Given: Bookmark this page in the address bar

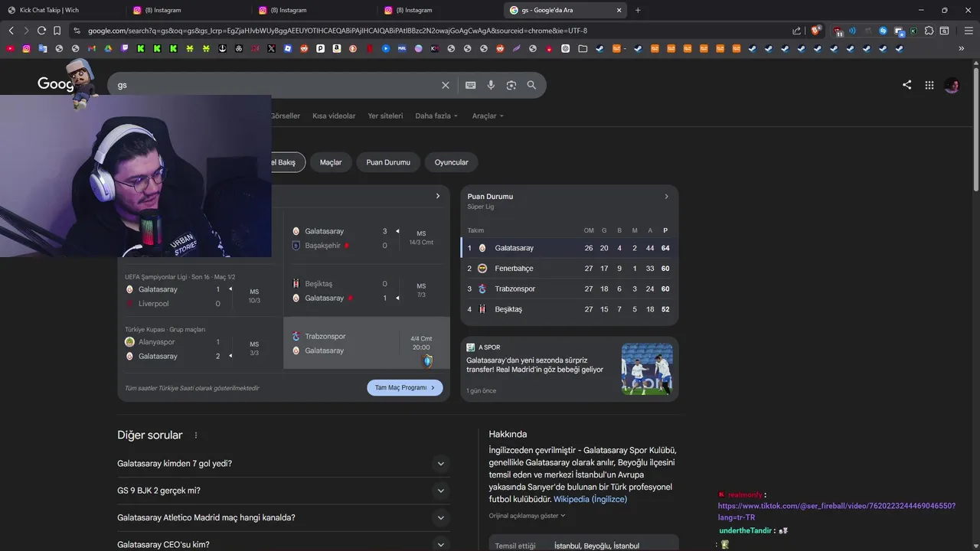Looking at the screenshot, I should 57,31.
